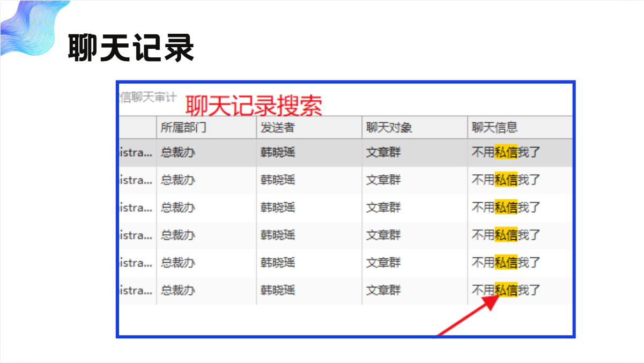Click 文章群 in the last table row
The width and height of the screenshot is (644, 363).
(x=383, y=291)
